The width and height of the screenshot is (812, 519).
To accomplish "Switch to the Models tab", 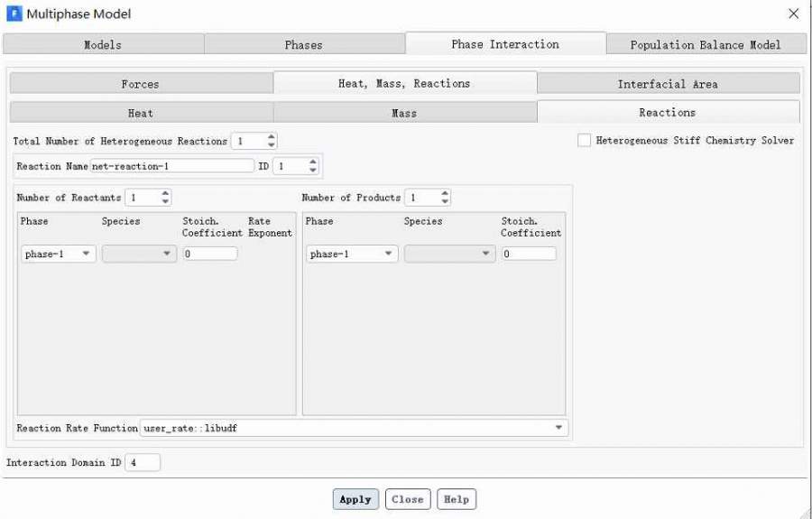I will click(103, 44).
